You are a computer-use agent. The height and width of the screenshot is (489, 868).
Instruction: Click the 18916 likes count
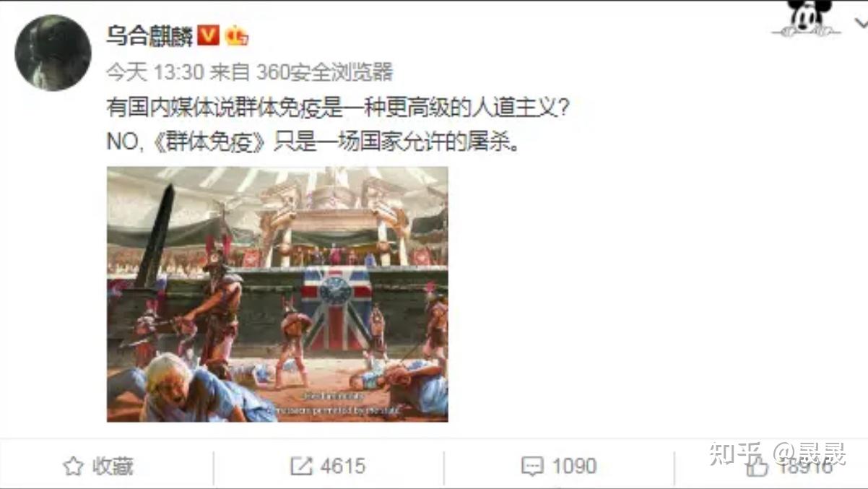(804, 467)
